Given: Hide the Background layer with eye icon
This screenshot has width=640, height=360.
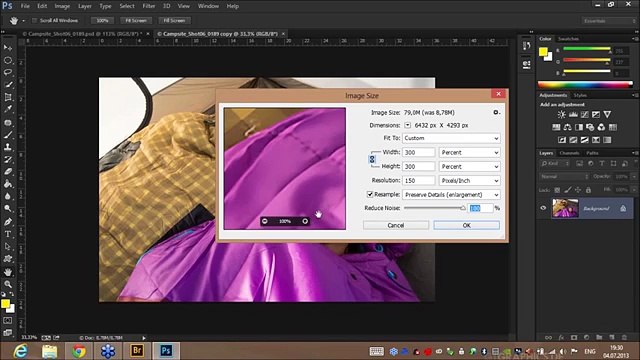Looking at the screenshot, I should tap(543, 208).
